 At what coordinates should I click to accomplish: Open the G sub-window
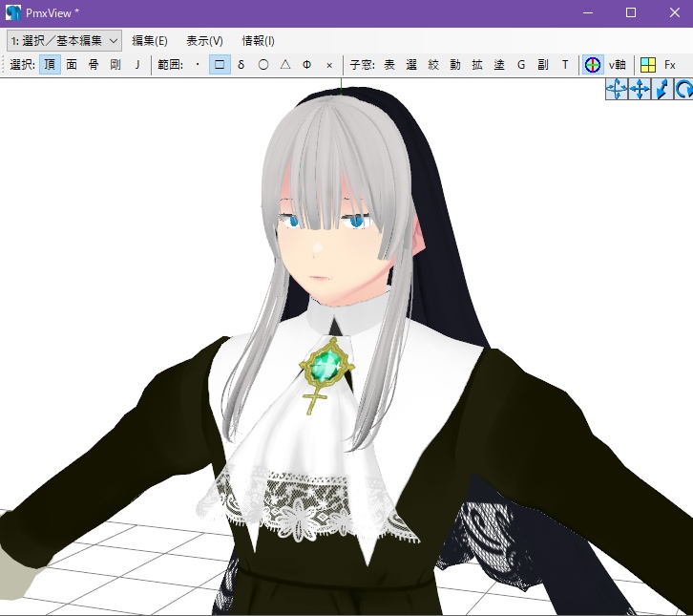[x=521, y=65]
